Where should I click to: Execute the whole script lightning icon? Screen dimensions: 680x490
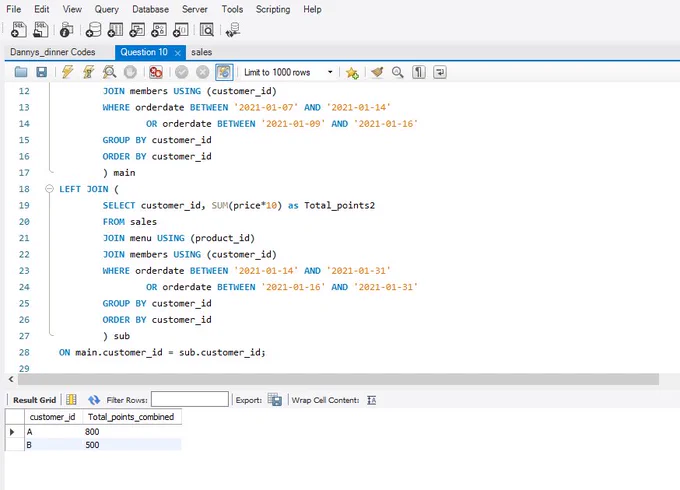pyautogui.click(x=67, y=72)
